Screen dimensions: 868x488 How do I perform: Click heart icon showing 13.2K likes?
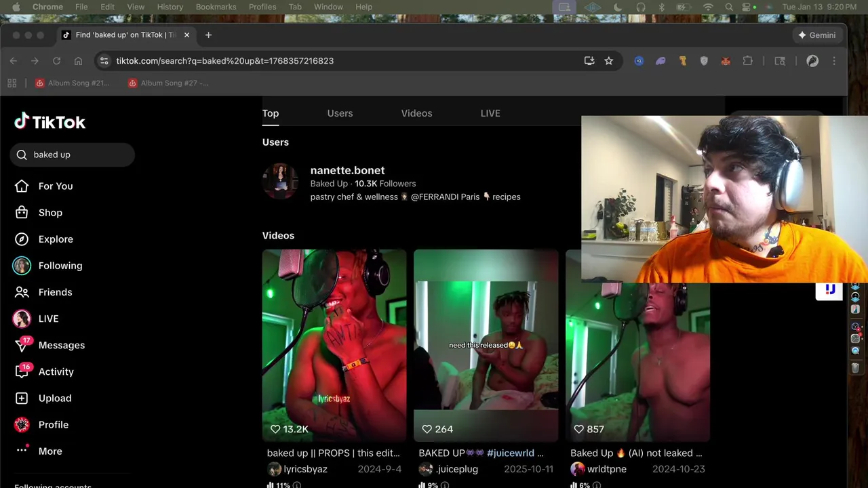point(275,429)
